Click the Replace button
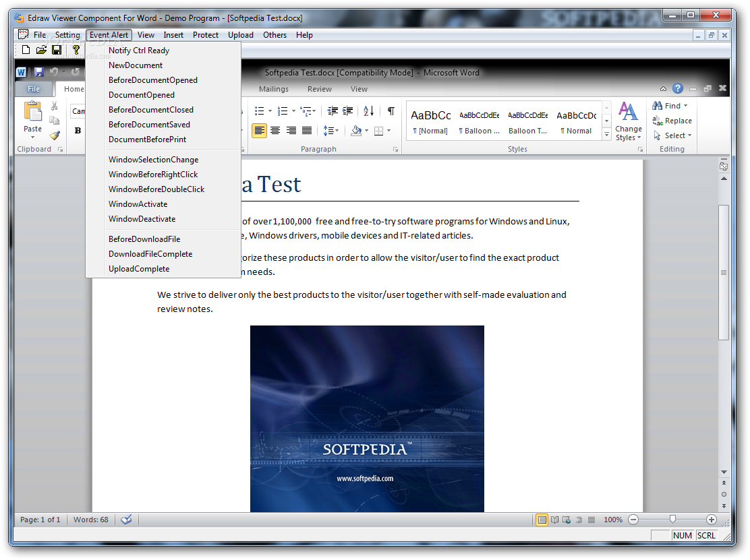The height and width of the screenshot is (560, 750). click(x=672, y=121)
